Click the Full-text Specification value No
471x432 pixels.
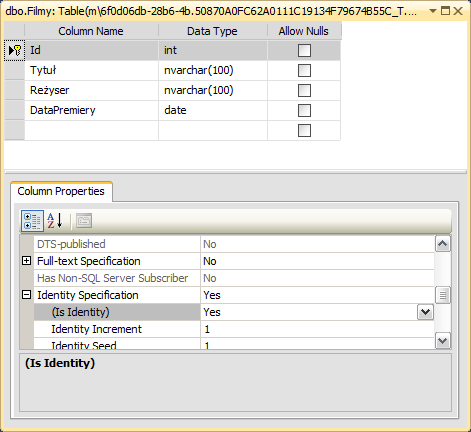pos(317,261)
